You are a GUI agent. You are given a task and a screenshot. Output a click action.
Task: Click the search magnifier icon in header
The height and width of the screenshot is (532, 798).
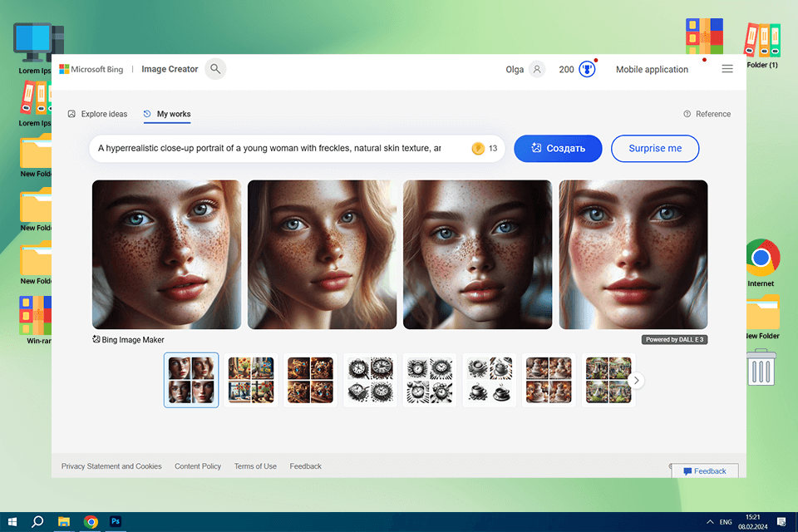[215, 69]
